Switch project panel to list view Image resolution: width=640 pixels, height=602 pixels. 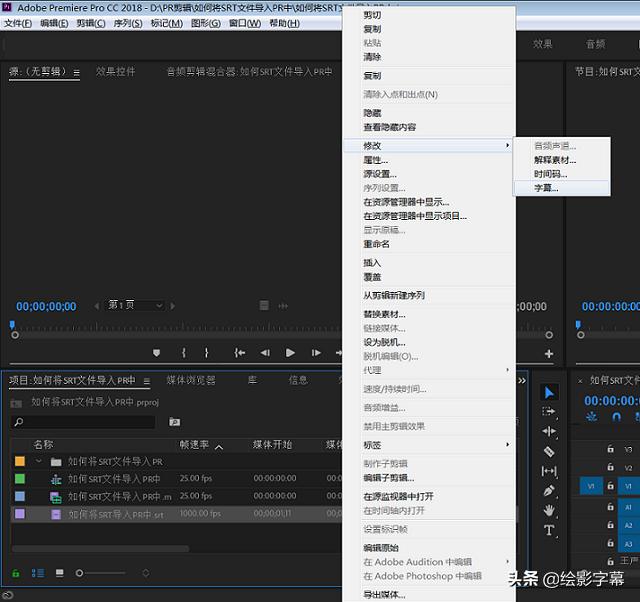(x=38, y=573)
